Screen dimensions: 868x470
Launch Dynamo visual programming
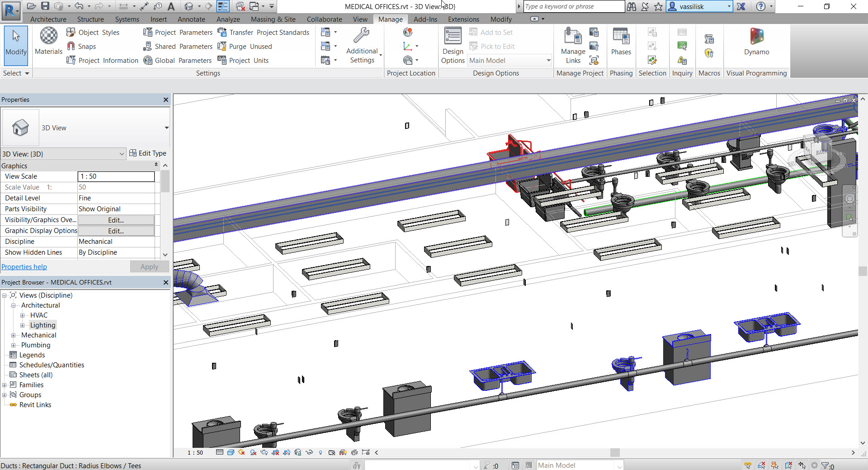point(756,42)
